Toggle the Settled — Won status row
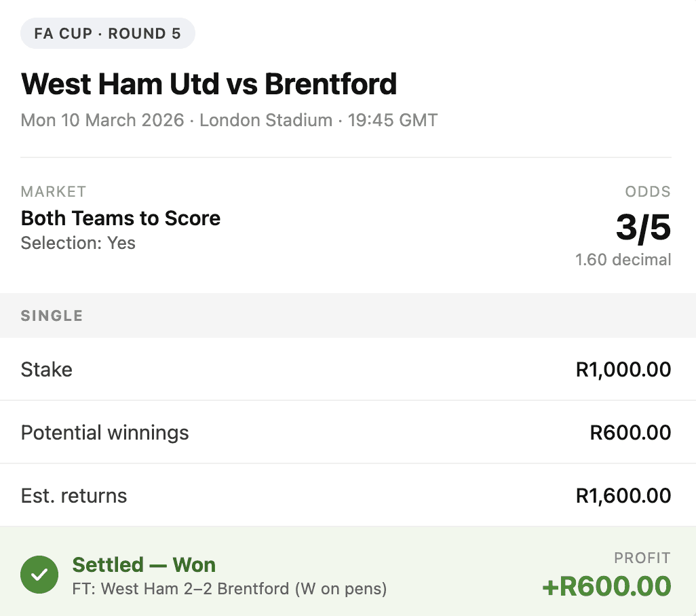Viewport: 696px width, 616px height. [x=144, y=564]
